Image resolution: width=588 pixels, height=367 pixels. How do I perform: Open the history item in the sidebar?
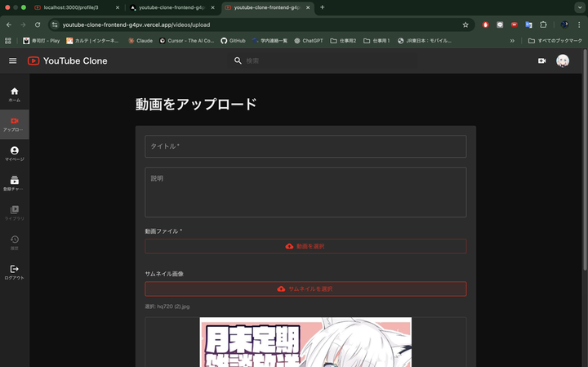14,243
